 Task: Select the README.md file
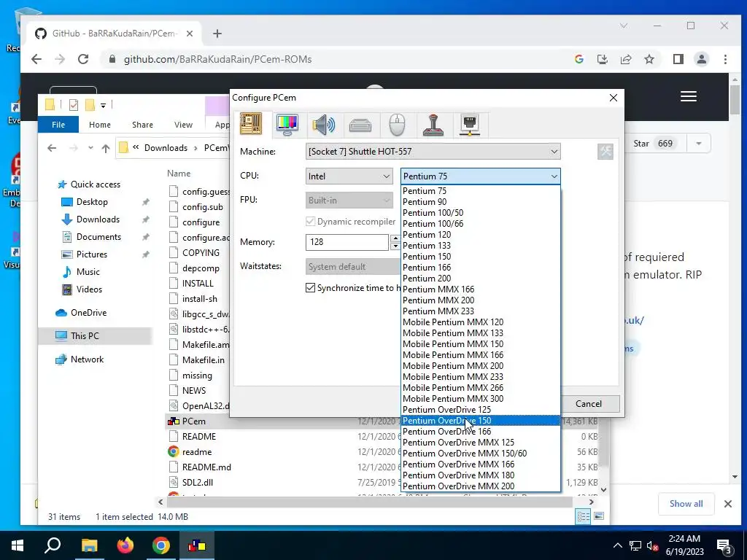pyautogui.click(x=206, y=467)
